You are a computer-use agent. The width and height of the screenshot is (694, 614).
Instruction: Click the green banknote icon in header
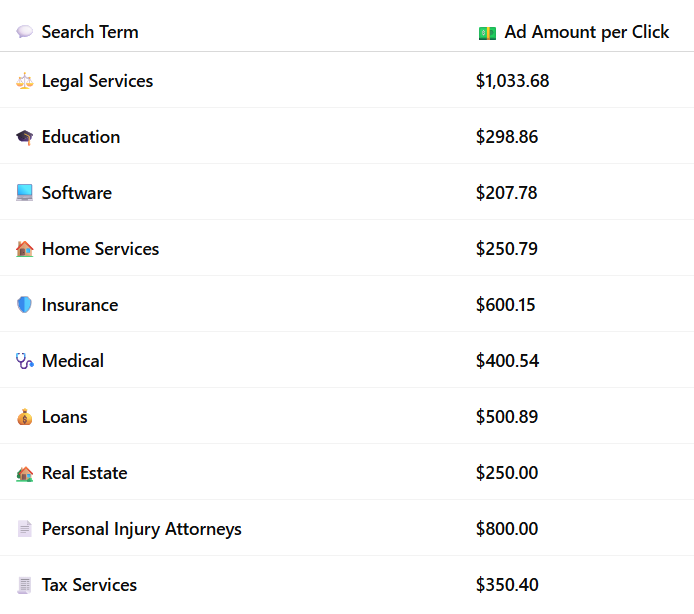tap(487, 33)
